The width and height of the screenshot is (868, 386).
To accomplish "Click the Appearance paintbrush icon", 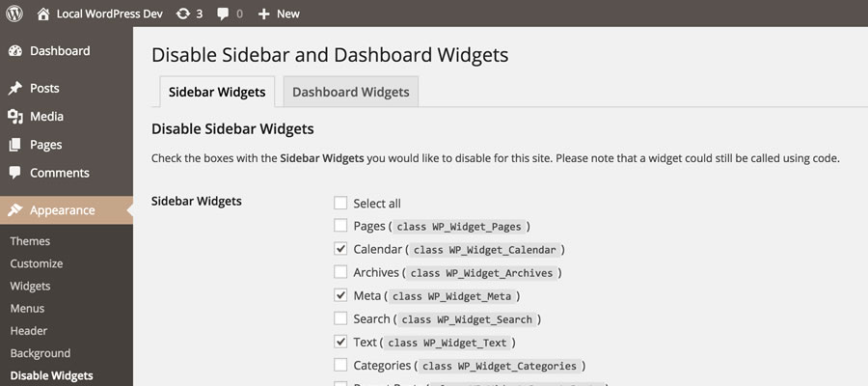I will tap(15, 210).
